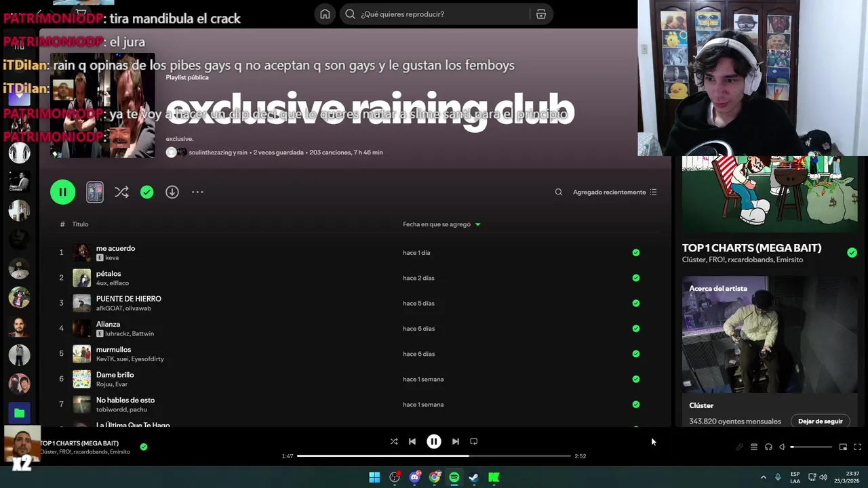
Task: Toggle saved check for No hables de esto
Action: (636, 405)
